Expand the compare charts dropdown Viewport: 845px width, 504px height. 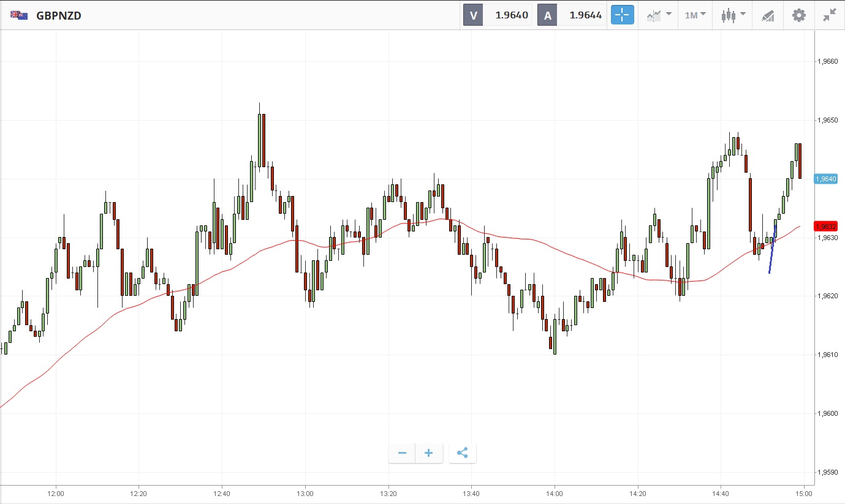tap(658, 15)
